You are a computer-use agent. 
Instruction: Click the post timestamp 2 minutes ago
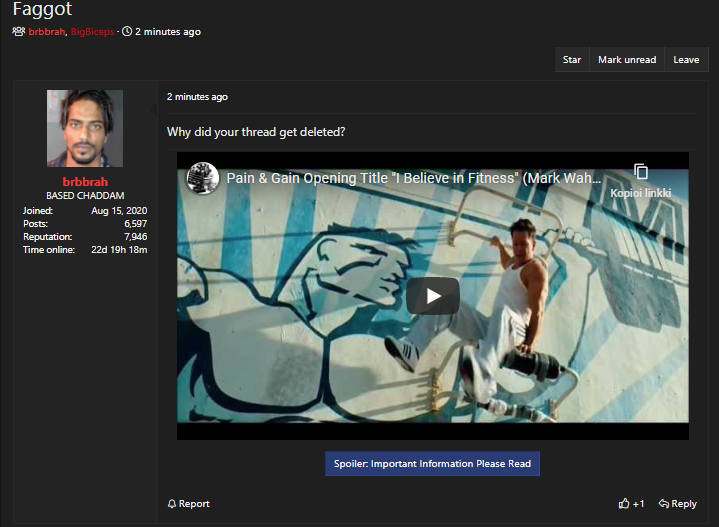(x=197, y=97)
